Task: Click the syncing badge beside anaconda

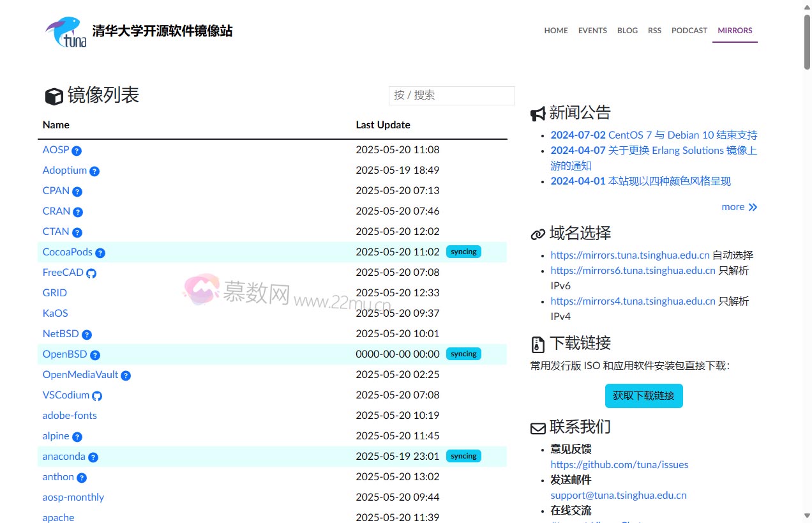Action: [x=463, y=456]
